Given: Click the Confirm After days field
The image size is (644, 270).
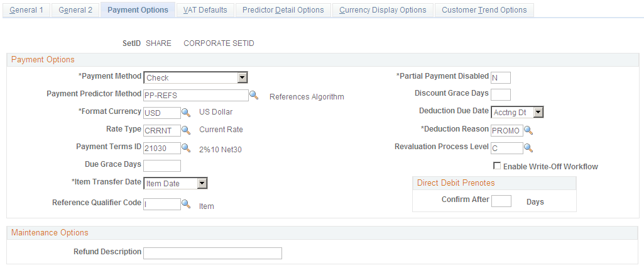Looking at the screenshot, I should pyautogui.click(x=501, y=201).
